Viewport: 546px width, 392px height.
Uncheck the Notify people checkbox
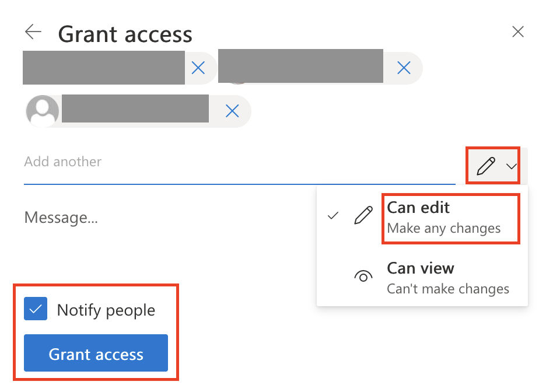point(35,309)
